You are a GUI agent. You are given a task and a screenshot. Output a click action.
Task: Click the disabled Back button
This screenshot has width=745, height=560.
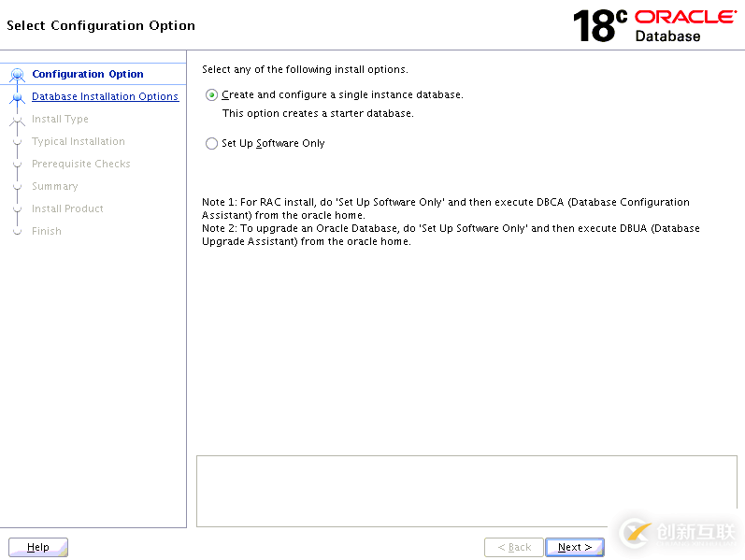pos(514,547)
